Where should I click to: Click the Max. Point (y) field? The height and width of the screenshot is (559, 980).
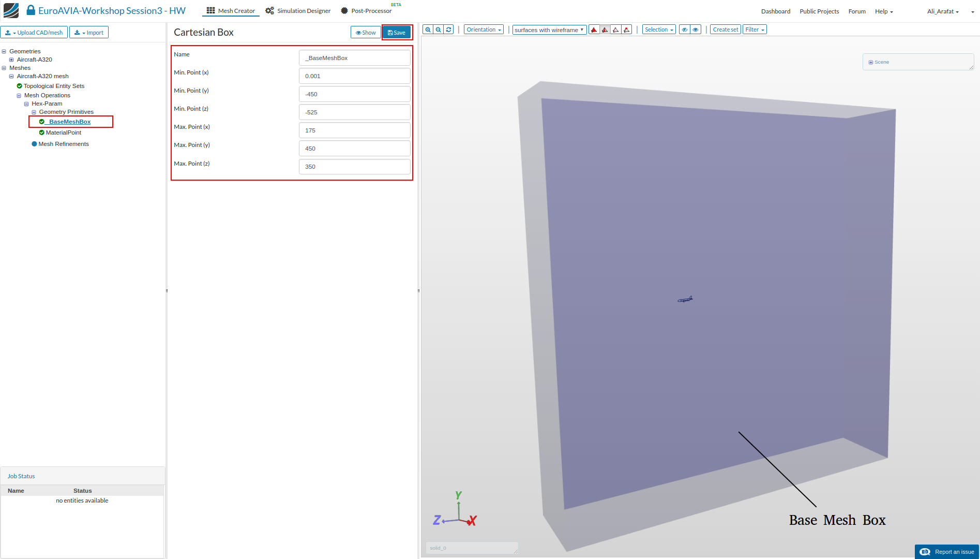pyautogui.click(x=355, y=149)
